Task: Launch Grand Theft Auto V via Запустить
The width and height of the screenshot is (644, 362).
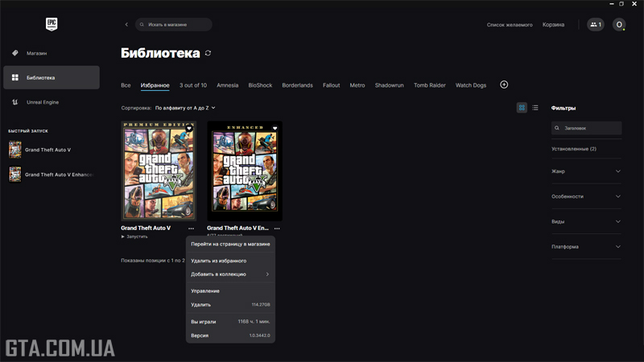Action: tap(134, 237)
